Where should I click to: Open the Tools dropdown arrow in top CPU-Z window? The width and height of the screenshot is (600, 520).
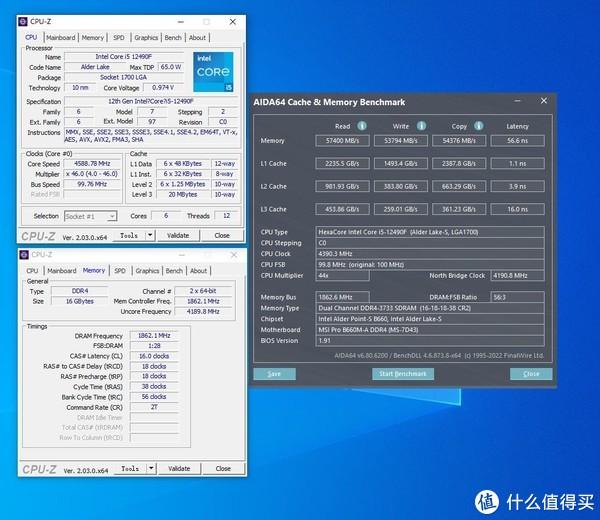(150, 235)
